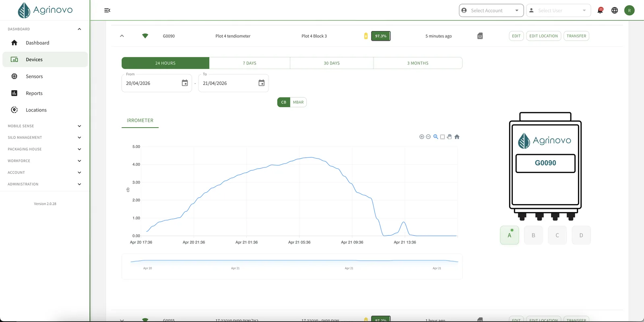Screen dimensions: 644x322
Task: Click the From date field 20/04/2026
Action: tap(157, 83)
